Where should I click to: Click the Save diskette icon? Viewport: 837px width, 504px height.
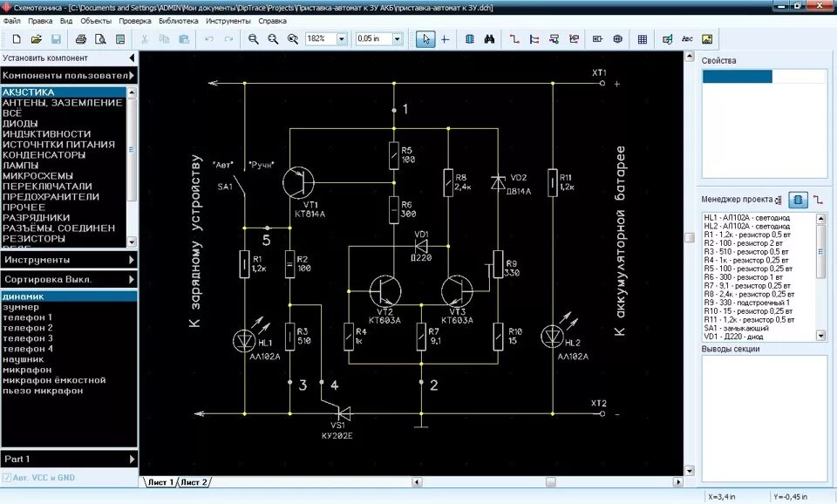coord(56,39)
